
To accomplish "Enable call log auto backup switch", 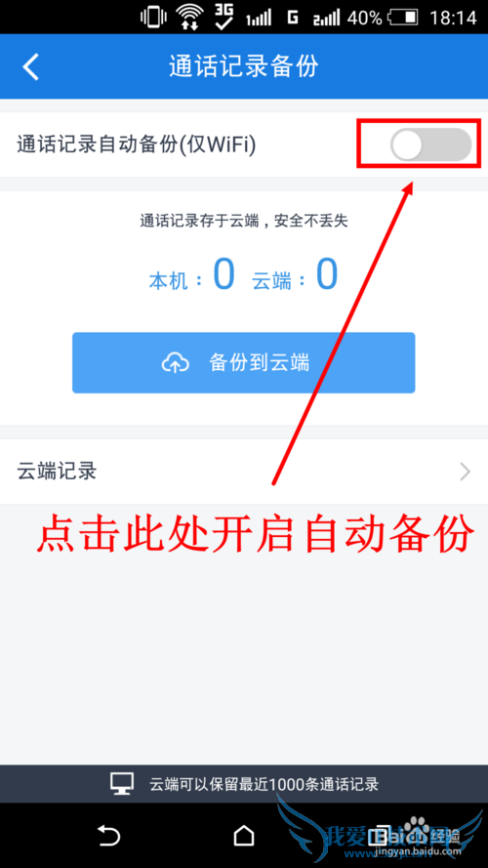I will pyautogui.click(x=431, y=145).
